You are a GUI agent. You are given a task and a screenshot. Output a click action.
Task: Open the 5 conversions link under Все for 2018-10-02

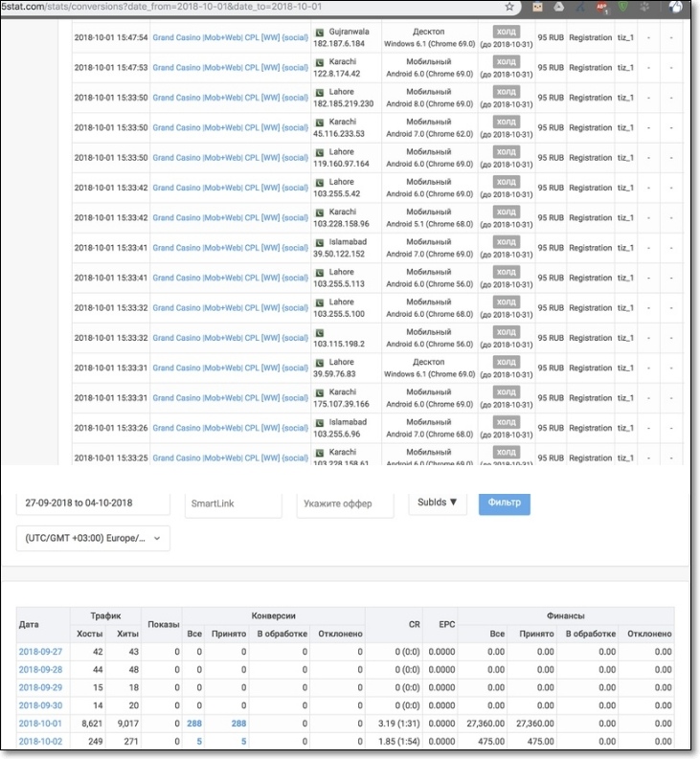[199, 741]
